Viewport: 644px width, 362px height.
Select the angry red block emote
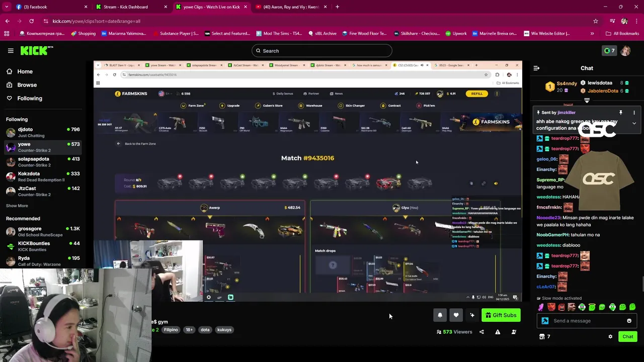pyautogui.click(x=561, y=307)
